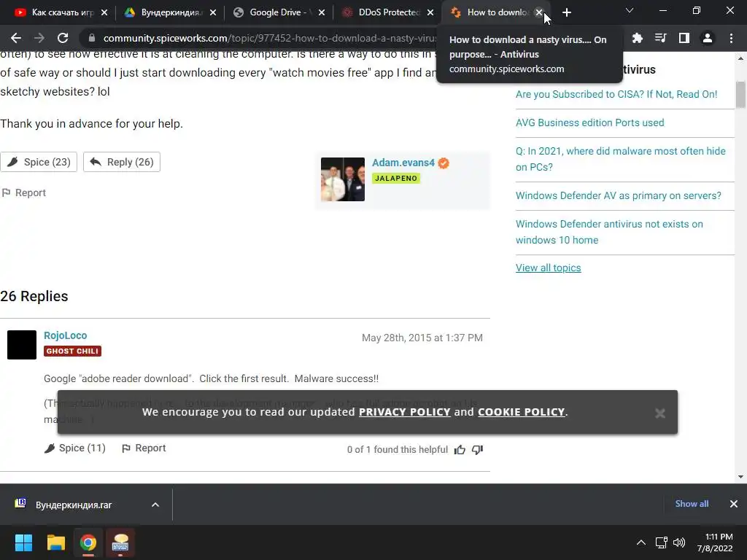This screenshot has width=747, height=560.
Task: Reload the current page
Action: click(63, 38)
